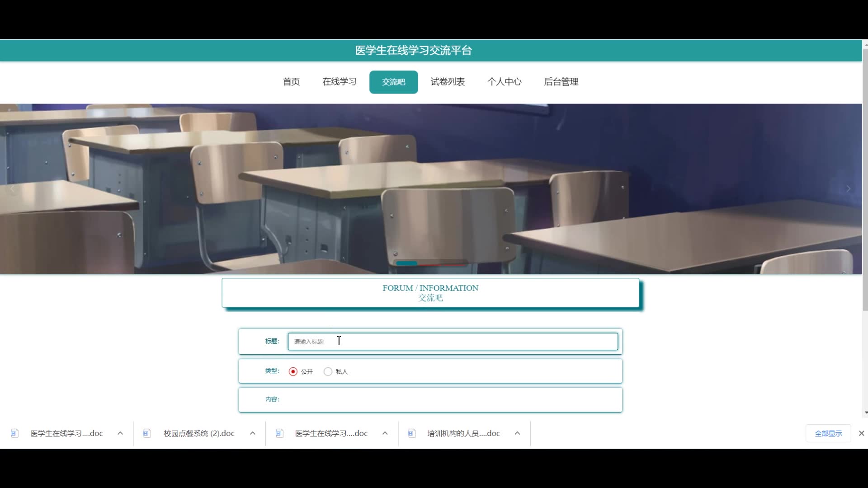Screen dimensions: 868x488
Task: Go to 后台管理 link
Action: pos(561,82)
